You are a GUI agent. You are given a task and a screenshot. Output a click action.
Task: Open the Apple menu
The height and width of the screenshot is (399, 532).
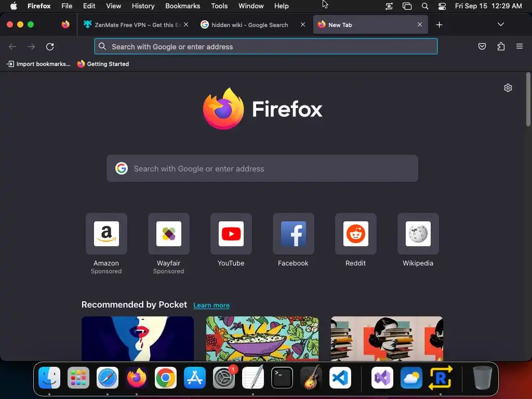[14, 6]
